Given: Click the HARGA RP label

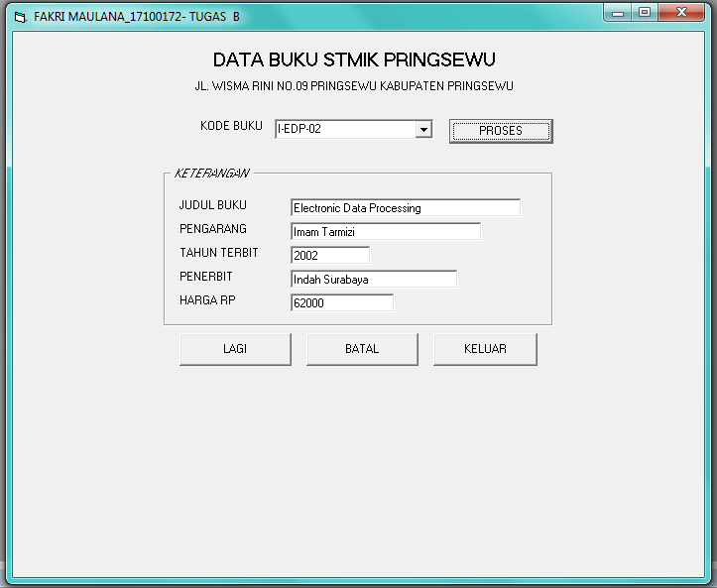Looking at the screenshot, I should [207, 299].
